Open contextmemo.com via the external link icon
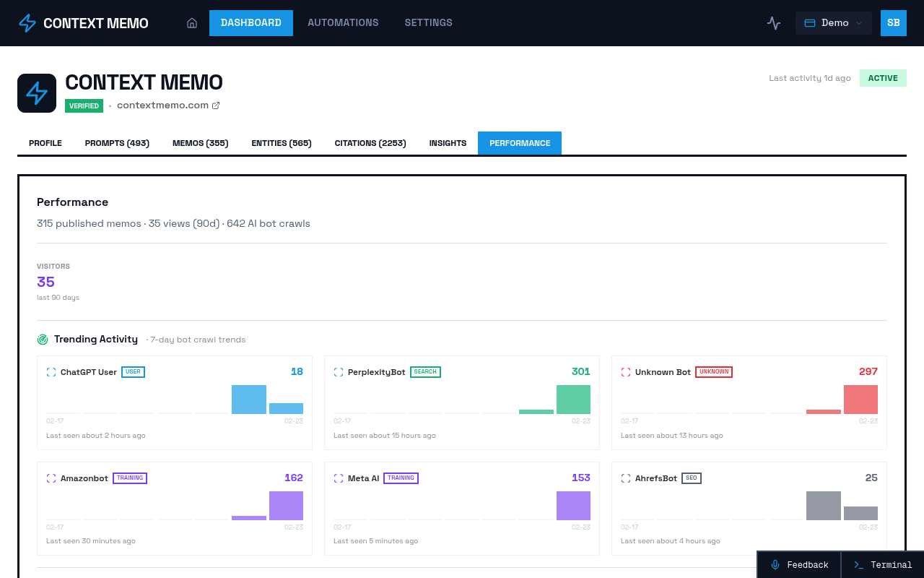 (215, 105)
